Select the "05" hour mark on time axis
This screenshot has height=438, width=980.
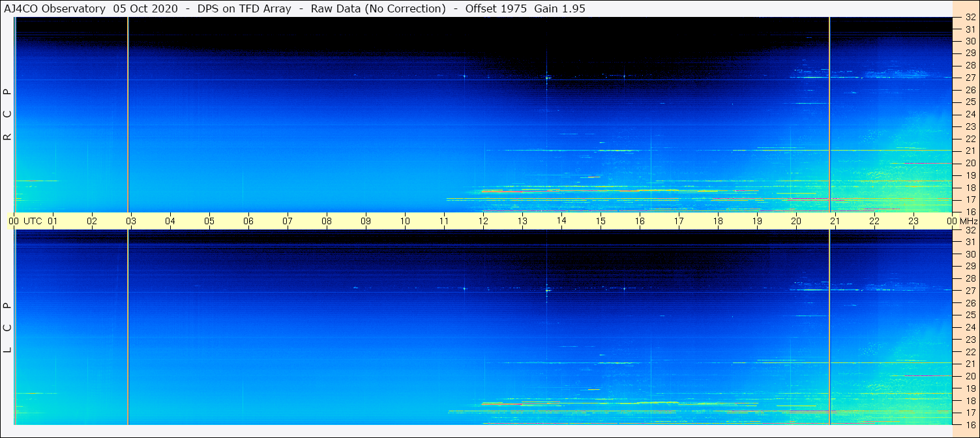point(209,221)
